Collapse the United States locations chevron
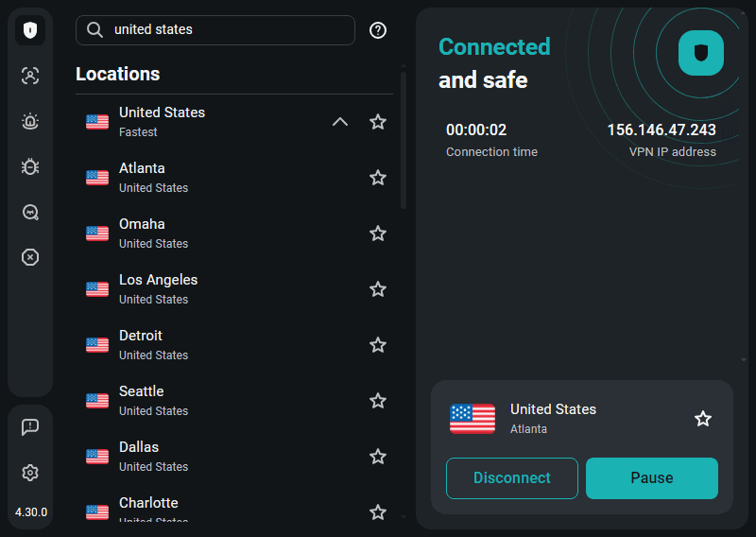This screenshot has height=537, width=756. [x=340, y=122]
